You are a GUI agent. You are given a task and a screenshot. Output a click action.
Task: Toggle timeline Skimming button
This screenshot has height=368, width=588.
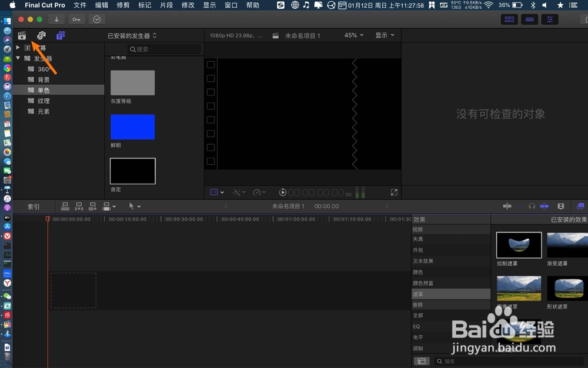(x=507, y=206)
